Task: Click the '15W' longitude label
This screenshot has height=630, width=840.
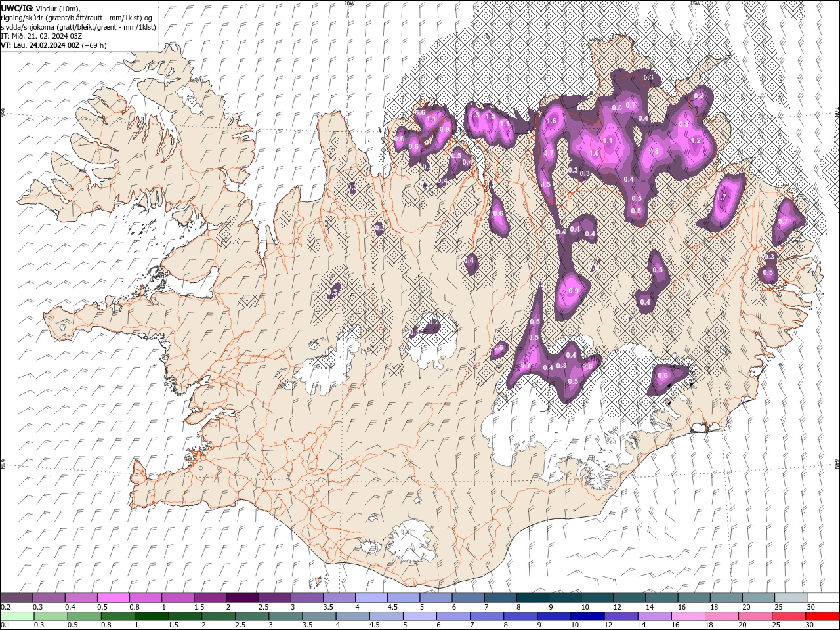Action: (x=695, y=3)
